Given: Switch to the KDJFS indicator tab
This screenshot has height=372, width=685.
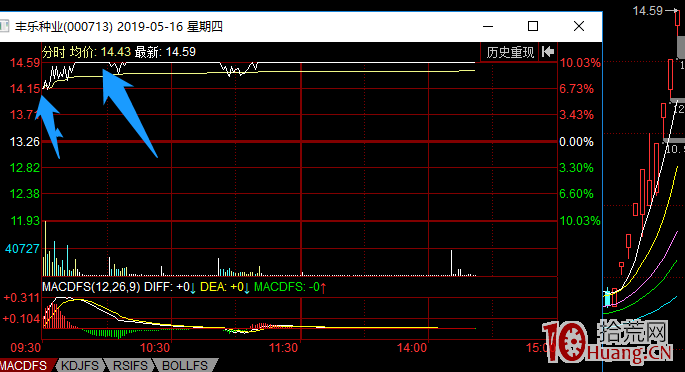Looking at the screenshot, I should click(80, 365).
